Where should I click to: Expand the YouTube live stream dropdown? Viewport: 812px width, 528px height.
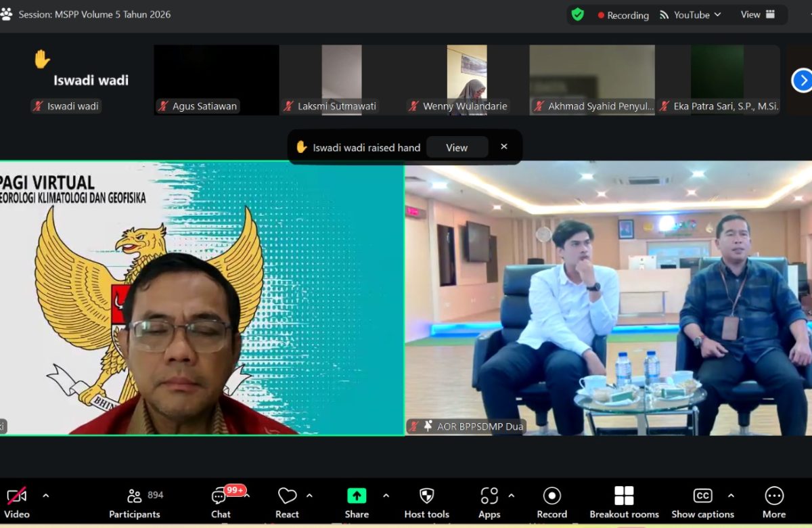(x=690, y=15)
